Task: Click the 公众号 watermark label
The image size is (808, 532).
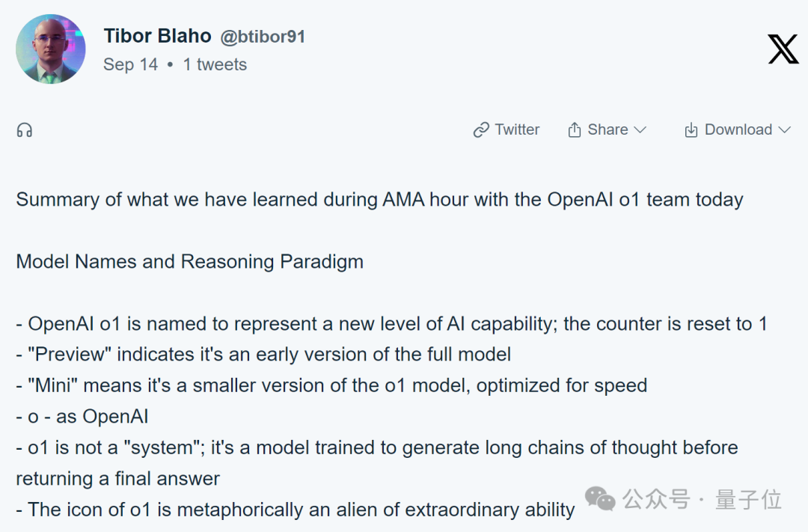Action: click(656, 500)
